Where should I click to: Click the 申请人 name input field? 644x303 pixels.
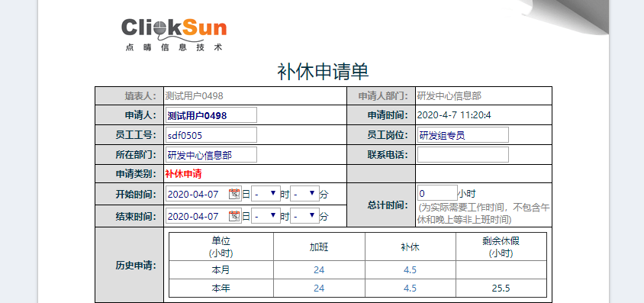(x=211, y=115)
